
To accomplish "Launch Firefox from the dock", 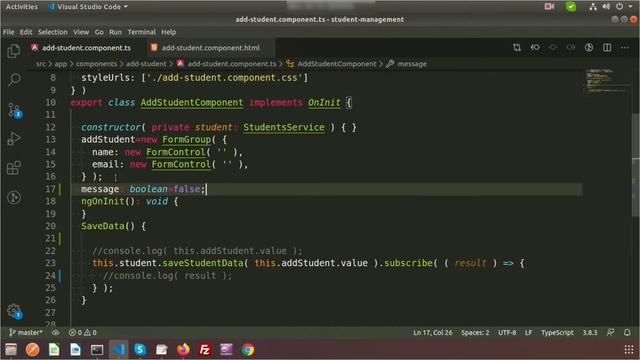I will [x=183, y=350].
